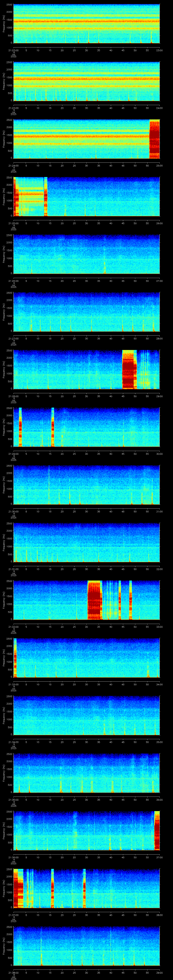Click the 21:25:00 start time label
This screenshot has height=980, width=173.
tap(13, 223)
